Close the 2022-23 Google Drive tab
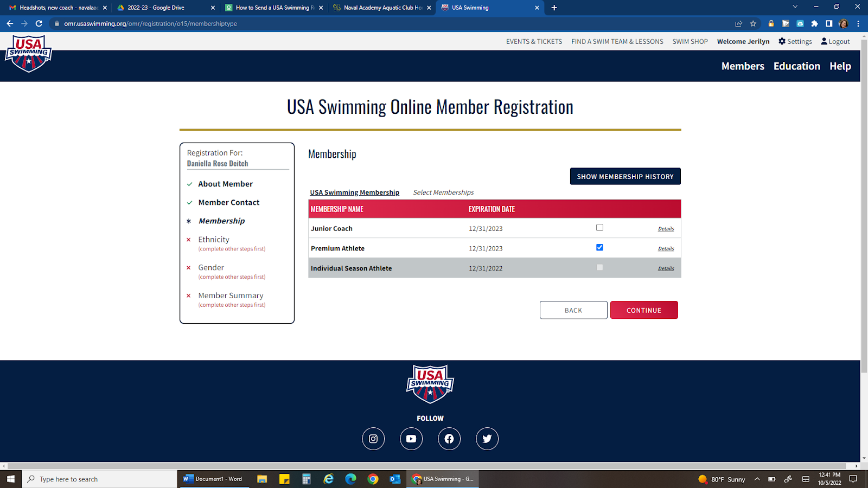This screenshot has width=868, height=488. pos(213,8)
